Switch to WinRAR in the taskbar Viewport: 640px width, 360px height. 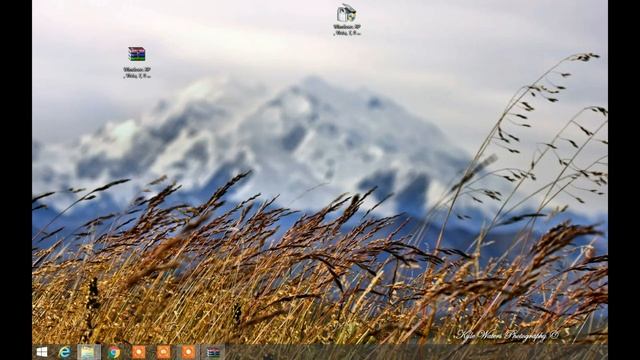pyautogui.click(x=213, y=352)
